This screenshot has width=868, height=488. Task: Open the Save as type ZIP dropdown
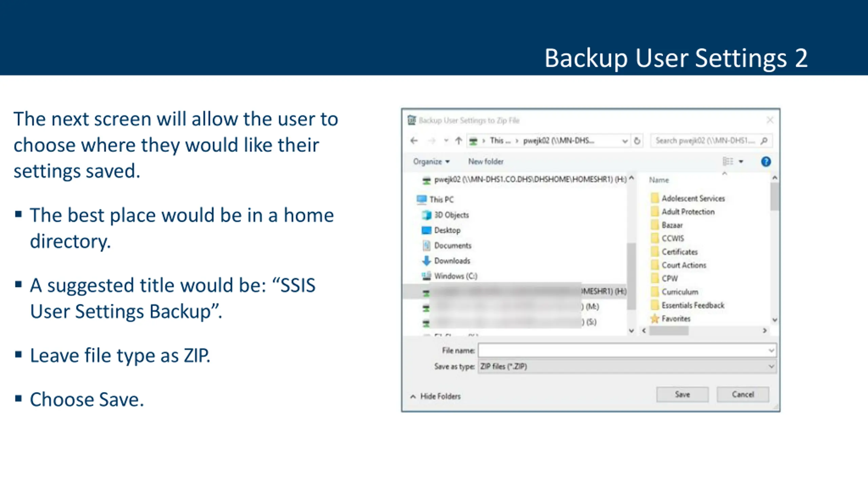coord(627,366)
